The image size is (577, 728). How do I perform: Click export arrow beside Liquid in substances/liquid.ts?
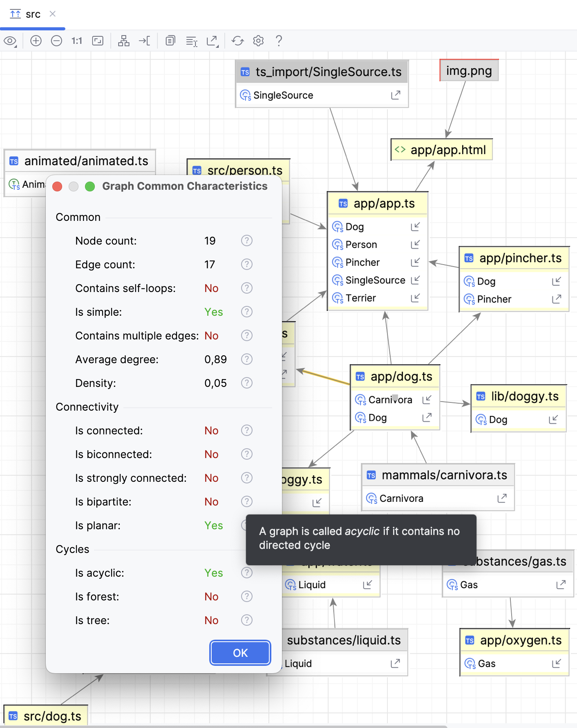(395, 663)
